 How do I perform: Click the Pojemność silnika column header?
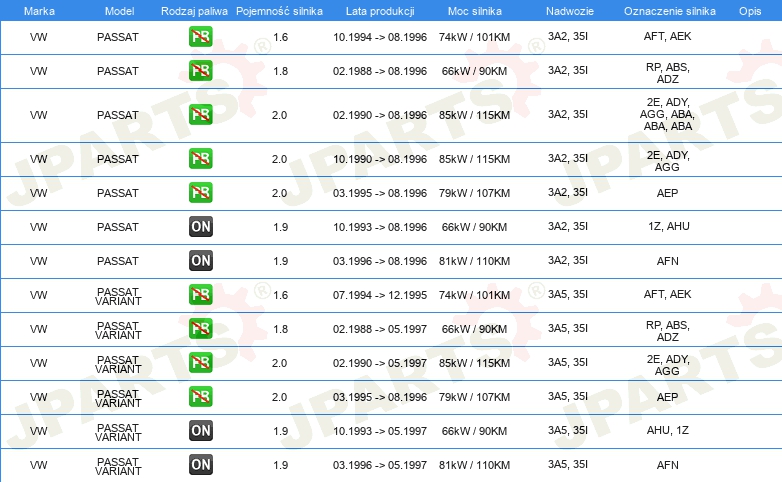279,11
